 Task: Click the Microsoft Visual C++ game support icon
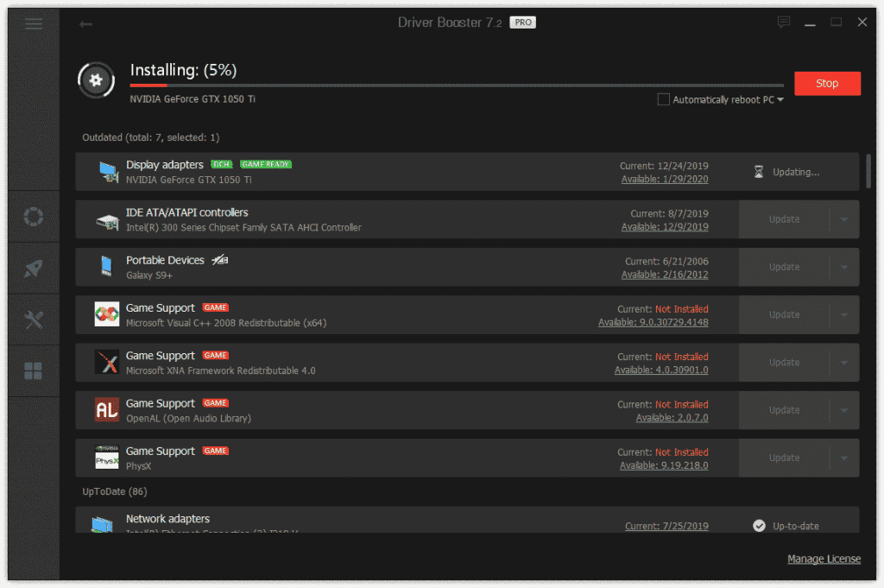[x=107, y=314]
